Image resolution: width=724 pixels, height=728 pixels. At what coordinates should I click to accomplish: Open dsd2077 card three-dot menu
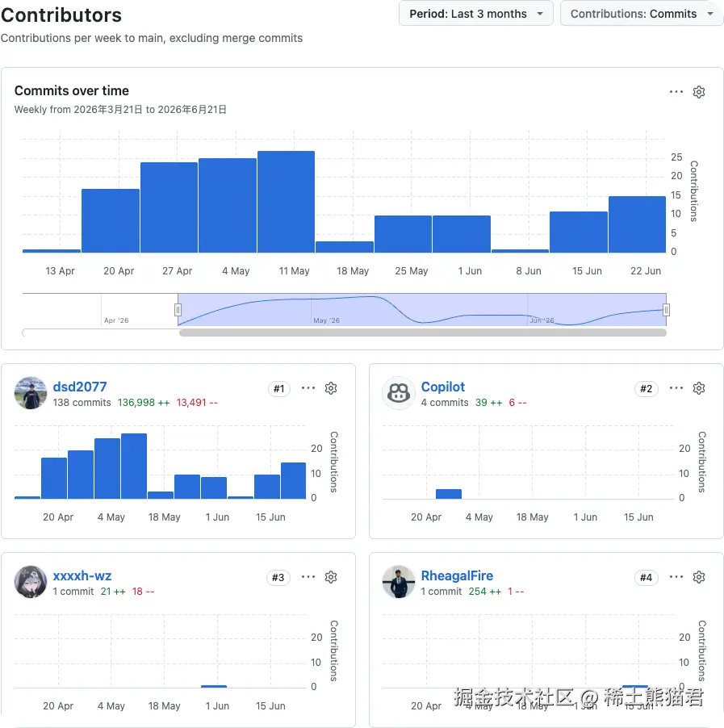coord(308,387)
